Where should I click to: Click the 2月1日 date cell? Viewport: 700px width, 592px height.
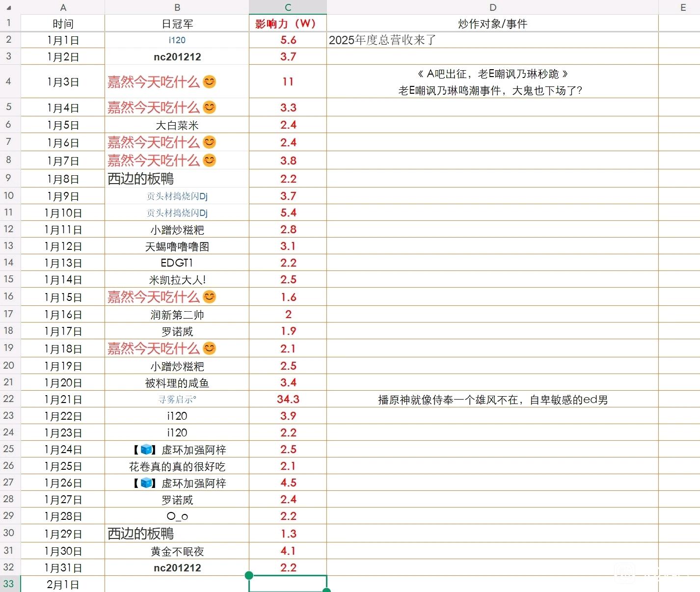coord(63,584)
